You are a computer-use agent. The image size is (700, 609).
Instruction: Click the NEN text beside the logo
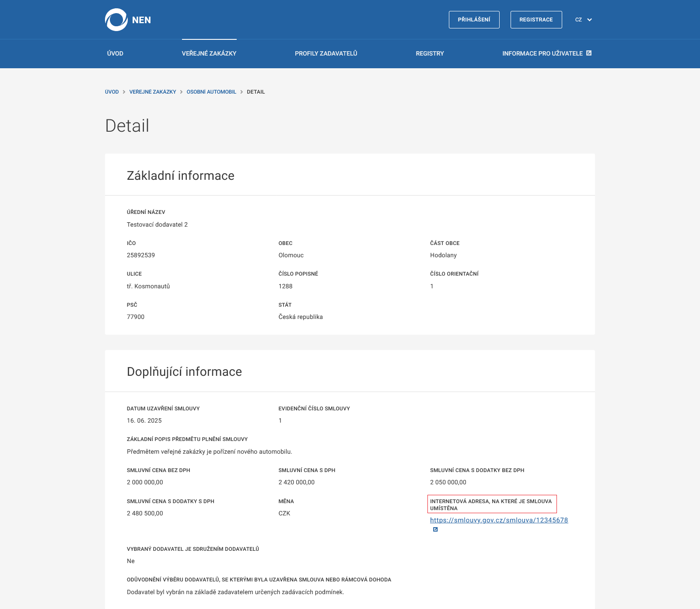pos(141,20)
